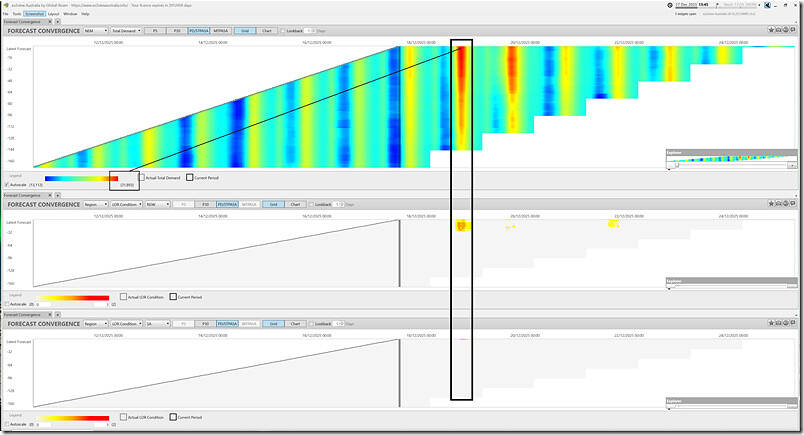Open the Total Demand dropdown in top widget

click(x=126, y=31)
